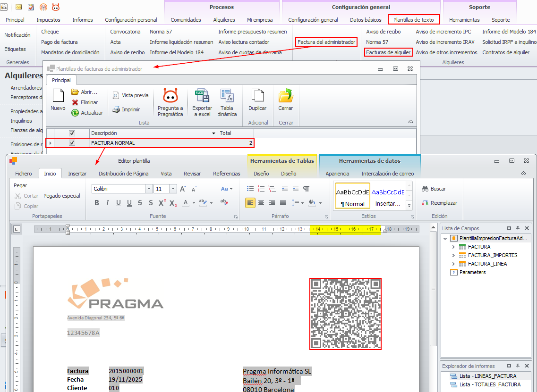Screen dimensions: 537x392
Task: Apply text highlight color swatch
Action: point(203,203)
